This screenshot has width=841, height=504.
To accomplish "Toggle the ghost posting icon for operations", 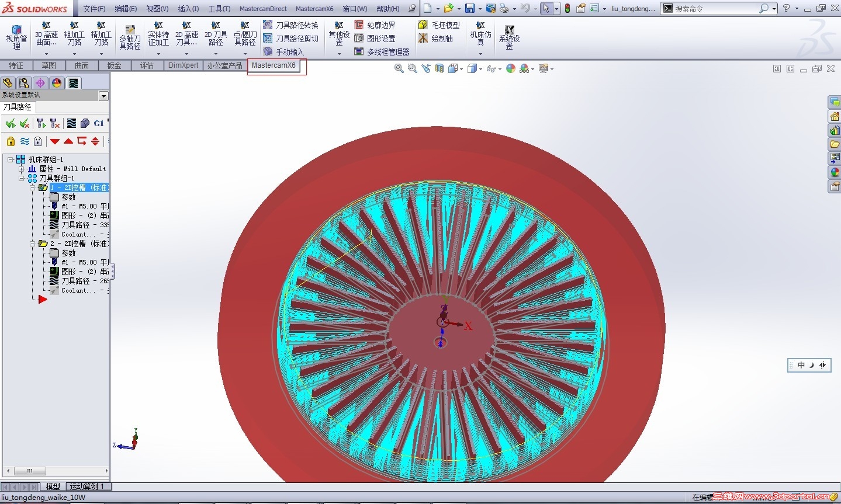I will pos(38,141).
